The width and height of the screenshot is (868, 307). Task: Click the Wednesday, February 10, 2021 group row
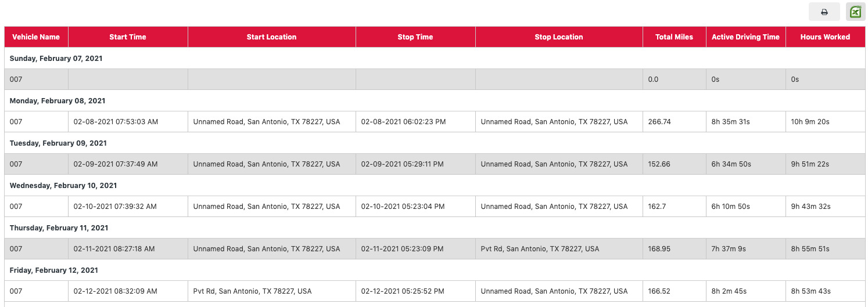(x=435, y=186)
